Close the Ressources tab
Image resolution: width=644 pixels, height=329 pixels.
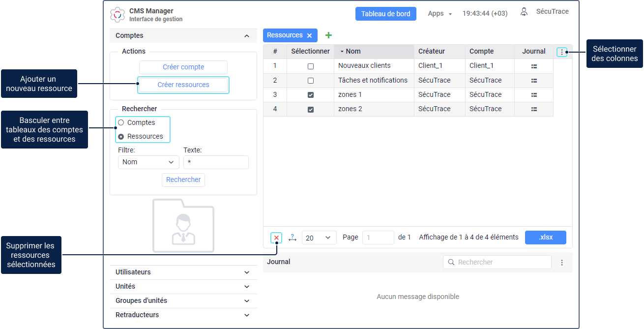pos(309,35)
